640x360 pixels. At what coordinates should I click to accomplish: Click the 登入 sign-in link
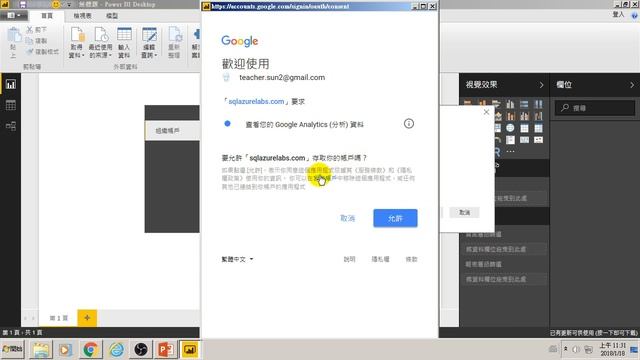(618, 15)
